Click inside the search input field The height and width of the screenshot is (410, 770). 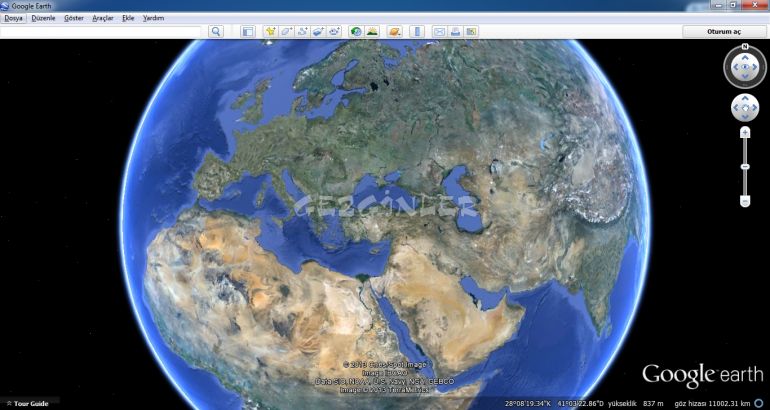pos(101,31)
